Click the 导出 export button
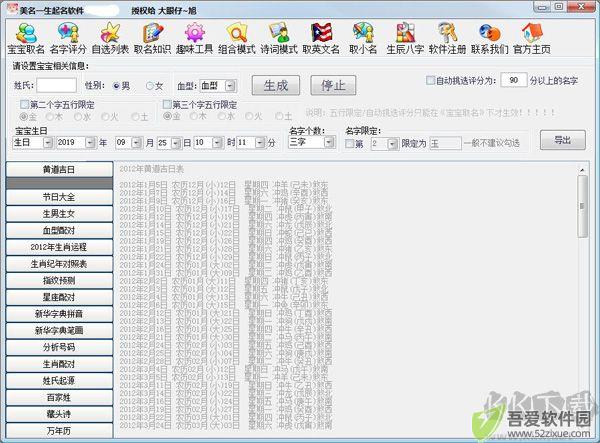The width and height of the screenshot is (600, 443). point(562,140)
